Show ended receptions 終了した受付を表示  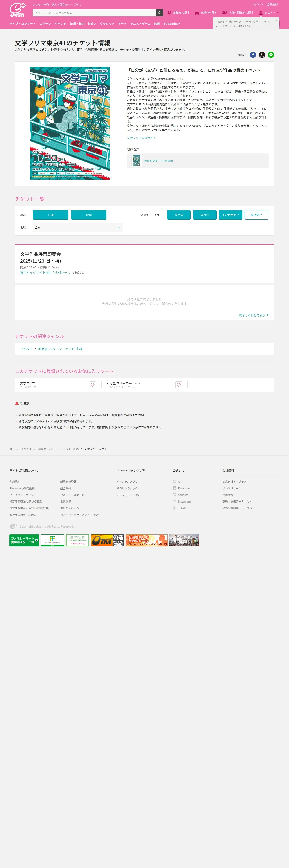click(x=254, y=315)
